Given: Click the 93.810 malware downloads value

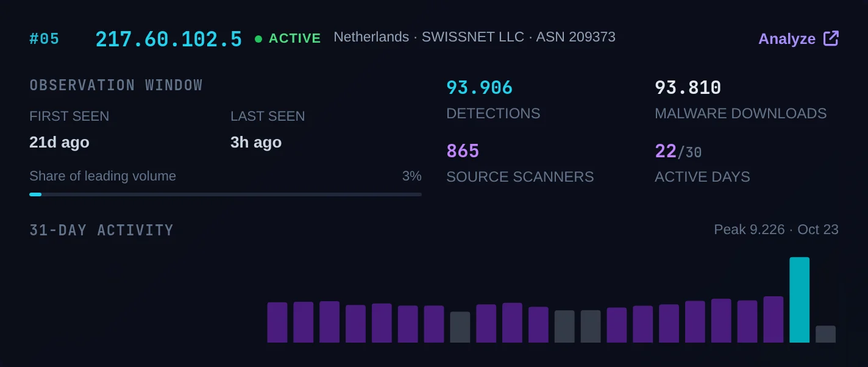Looking at the screenshot, I should point(688,88).
